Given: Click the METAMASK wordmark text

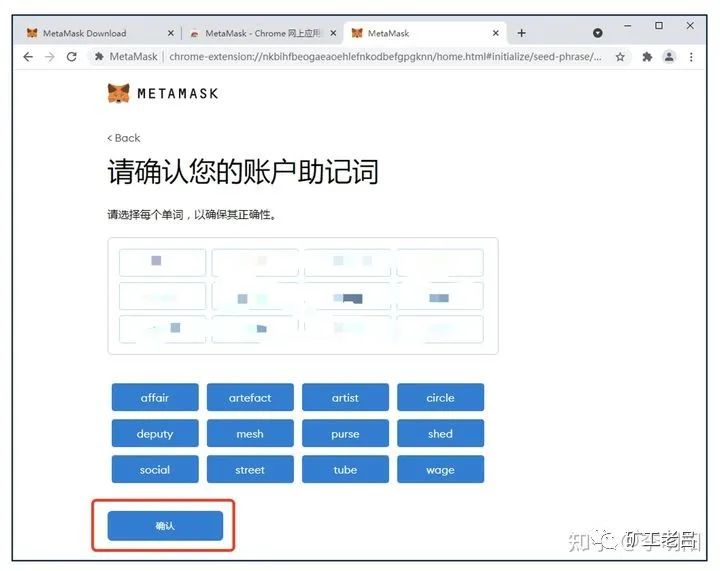Looking at the screenshot, I should tap(178, 94).
